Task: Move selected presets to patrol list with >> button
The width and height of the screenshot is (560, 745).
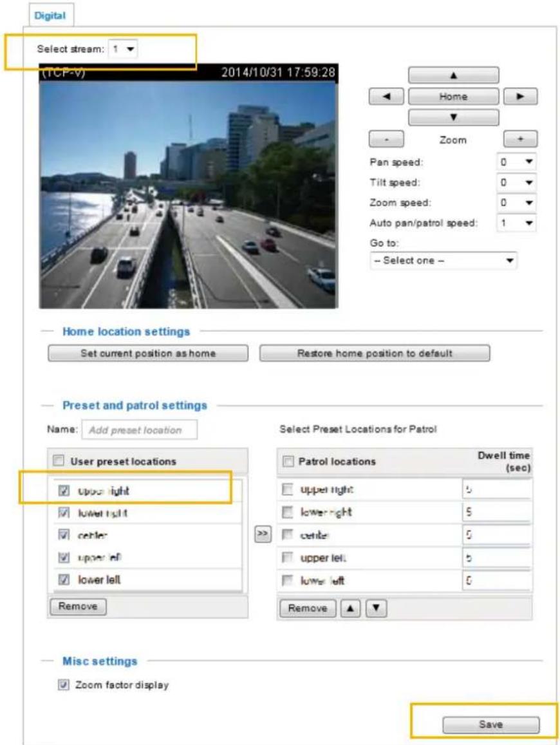Action: [263, 534]
